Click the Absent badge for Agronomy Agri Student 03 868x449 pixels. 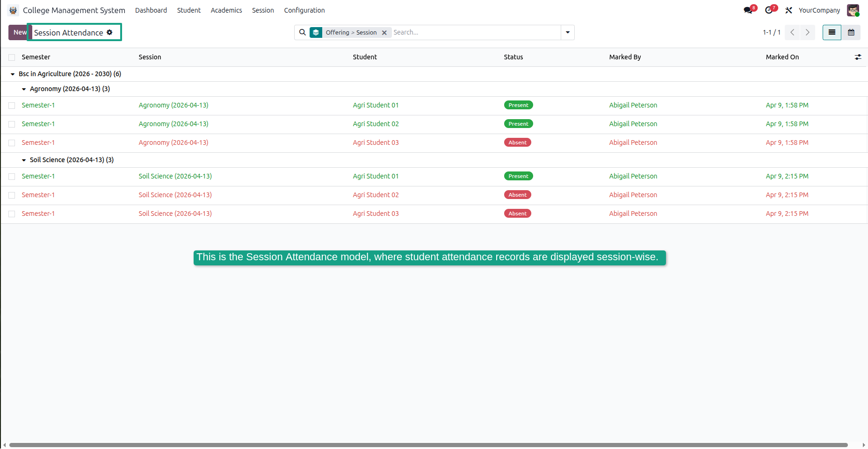tap(517, 143)
